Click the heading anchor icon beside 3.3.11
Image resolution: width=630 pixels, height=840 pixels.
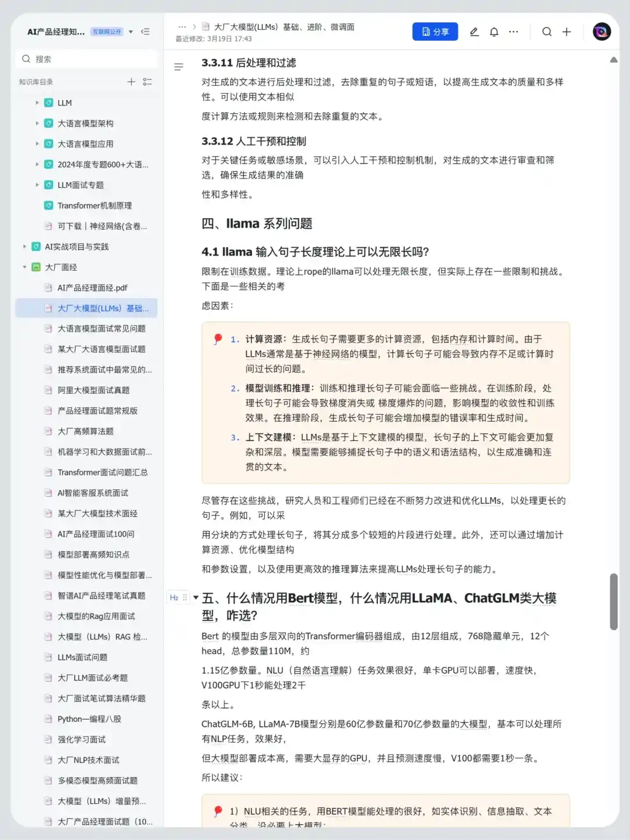[178, 67]
